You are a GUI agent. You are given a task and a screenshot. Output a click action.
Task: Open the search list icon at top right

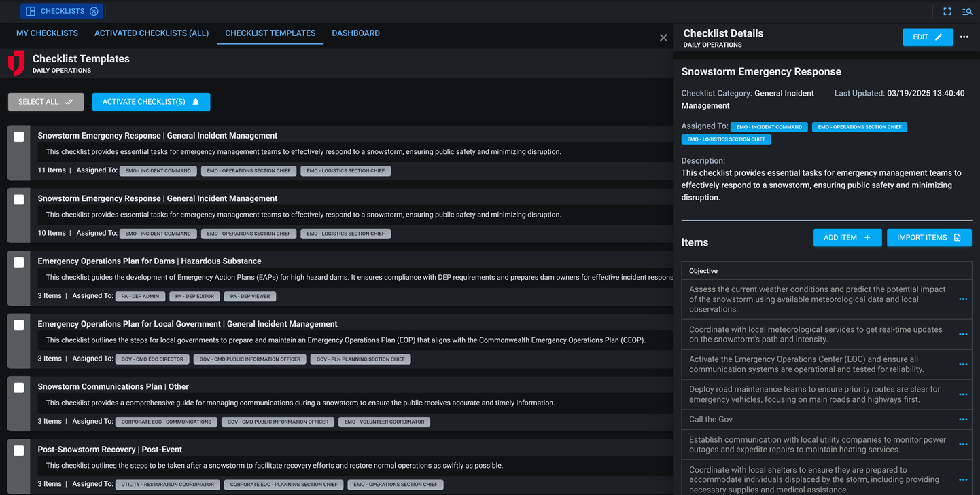(x=967, y=11)
